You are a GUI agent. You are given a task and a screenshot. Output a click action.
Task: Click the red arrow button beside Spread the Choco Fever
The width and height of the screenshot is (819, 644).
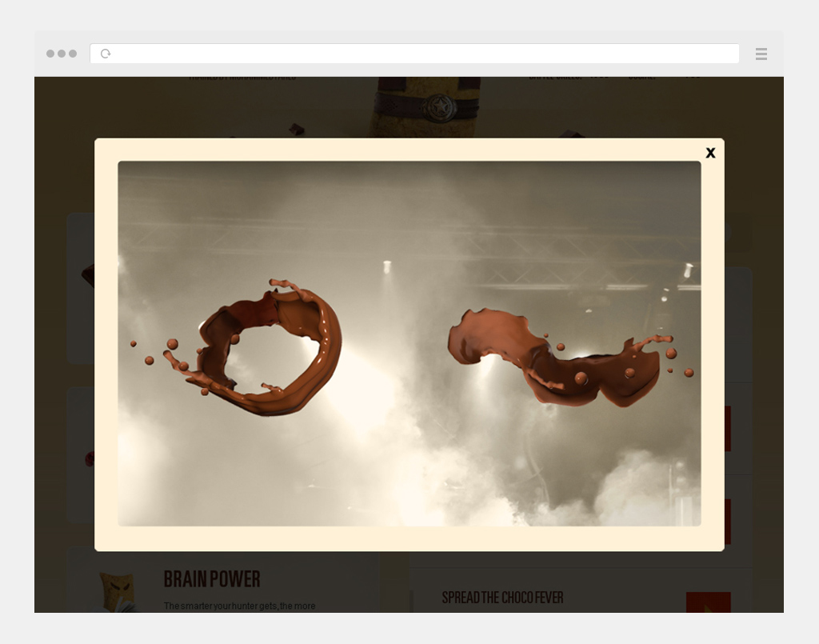pyautogui.click(x=708, y=602)
